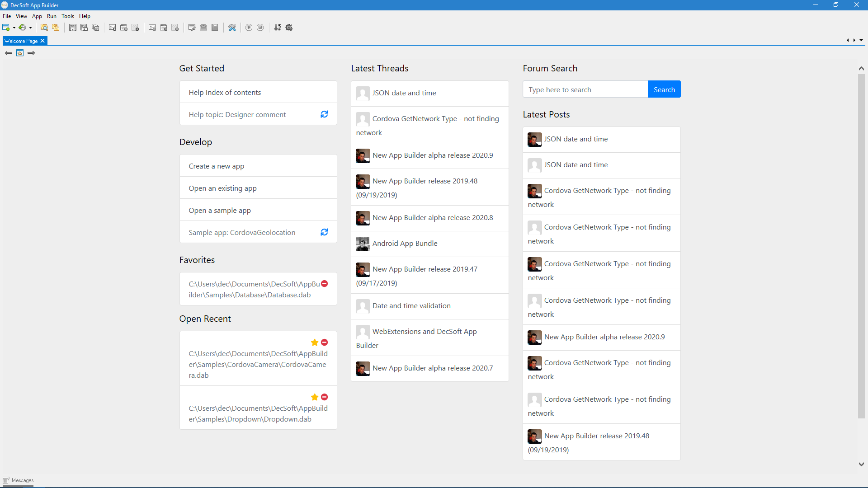
Task: Click the Open sample folders icon
Action: [56, 28]
